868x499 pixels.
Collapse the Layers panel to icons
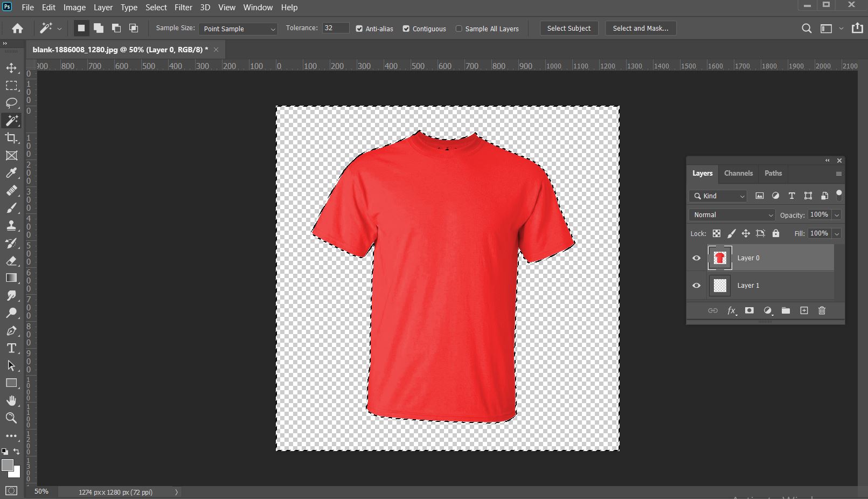[x=828, y=161]
